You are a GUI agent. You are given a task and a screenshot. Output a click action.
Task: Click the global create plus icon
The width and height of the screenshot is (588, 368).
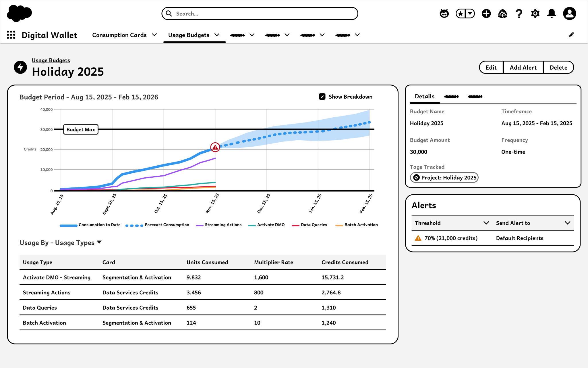(x=486, y=14)
